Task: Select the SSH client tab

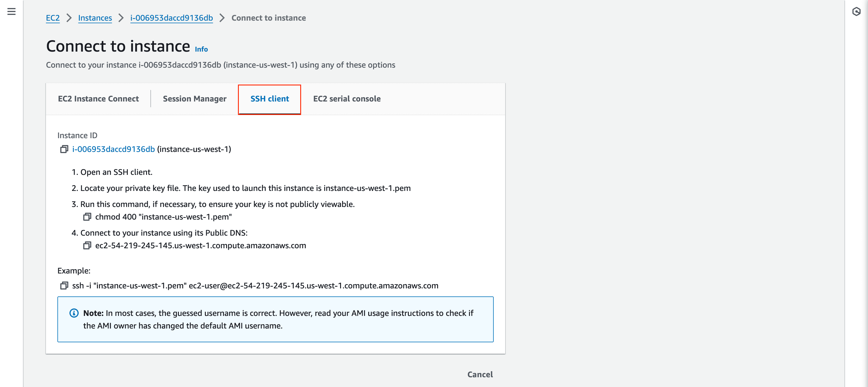Action: tap(270, 99)
